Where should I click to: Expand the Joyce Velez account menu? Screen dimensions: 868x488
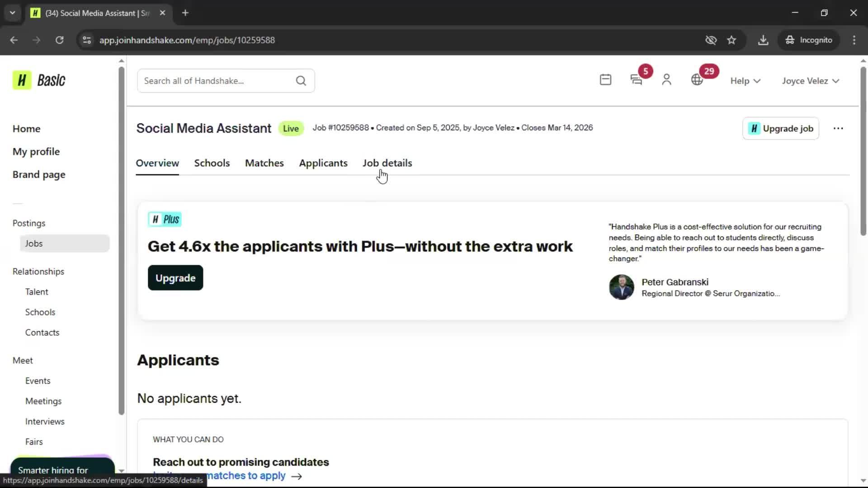[x=811, y=81]
